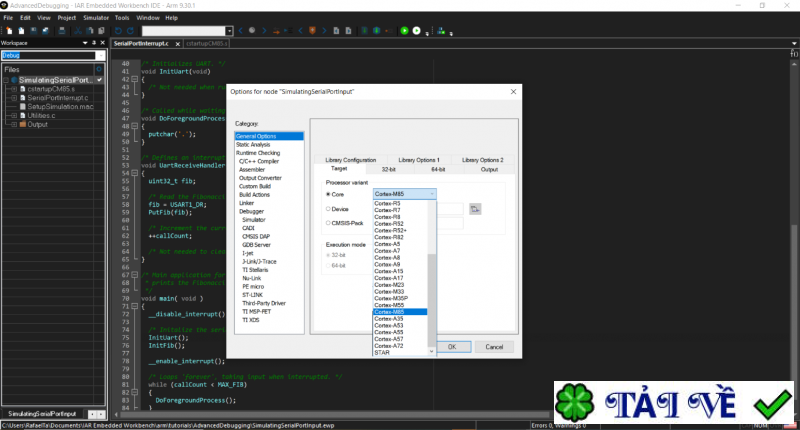The width and height of the screenshot is (800, 430).
Task: Click Cancel in the Options dialog
Action: pos(488,346)
